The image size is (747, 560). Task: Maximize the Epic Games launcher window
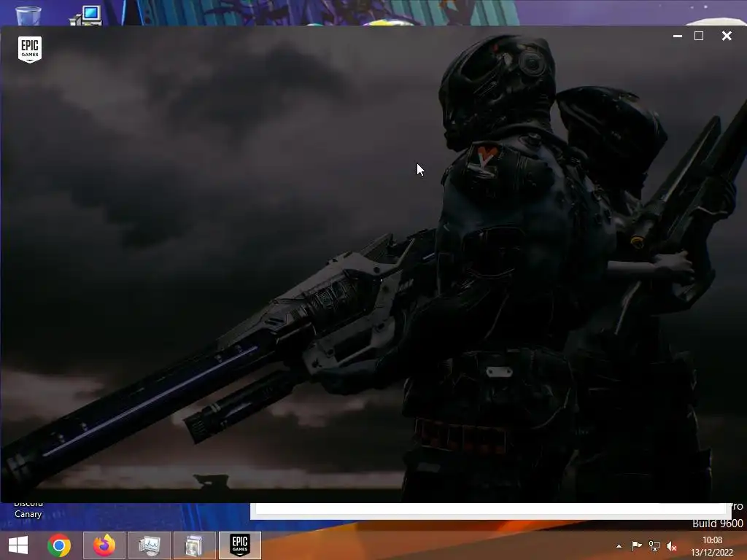(699, 36)
